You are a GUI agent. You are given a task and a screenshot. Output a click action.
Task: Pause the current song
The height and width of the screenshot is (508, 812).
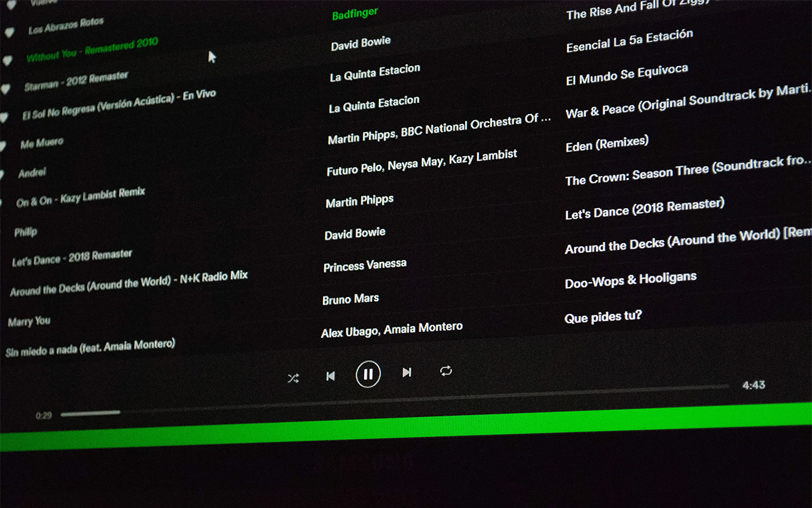point(368,374)
